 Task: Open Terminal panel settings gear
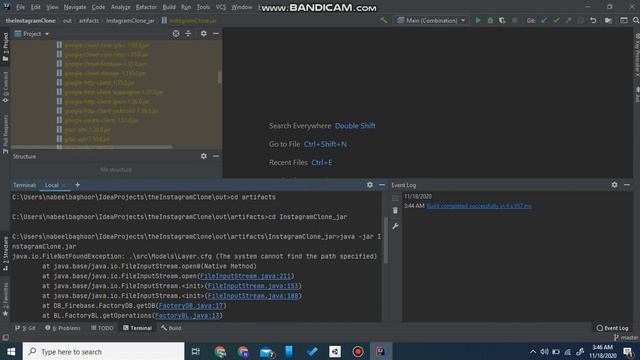coord(369,185)
